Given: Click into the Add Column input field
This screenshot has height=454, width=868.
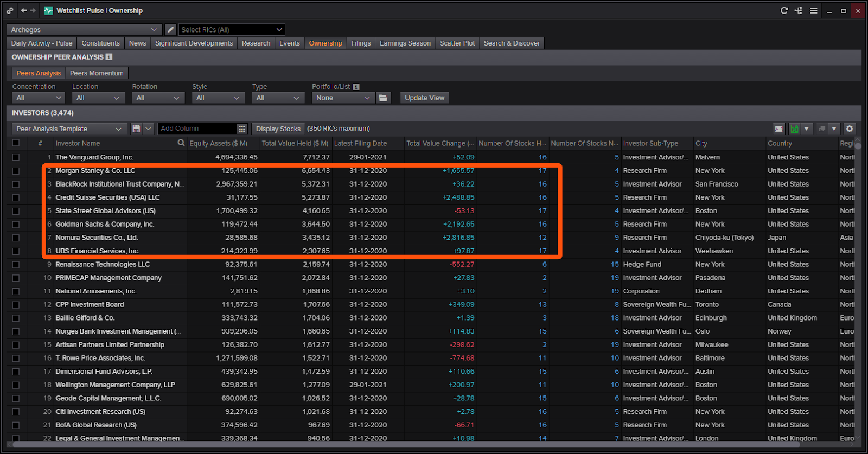Looking at the screenshot, I should point(197,129).
